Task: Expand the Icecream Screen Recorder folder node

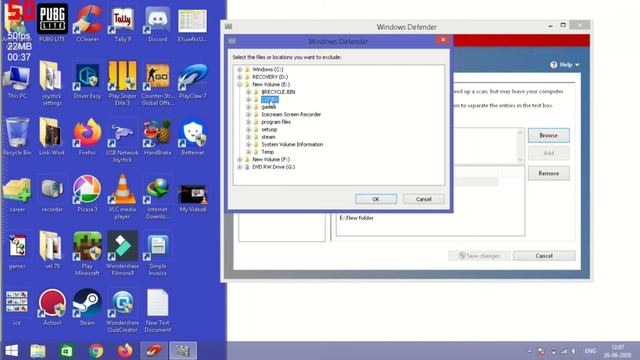Action: [249, 114]
